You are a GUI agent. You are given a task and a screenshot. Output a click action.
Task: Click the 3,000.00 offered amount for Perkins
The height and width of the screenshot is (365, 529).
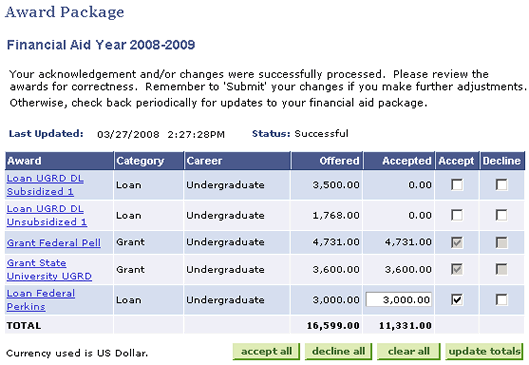tap(336, 300)
